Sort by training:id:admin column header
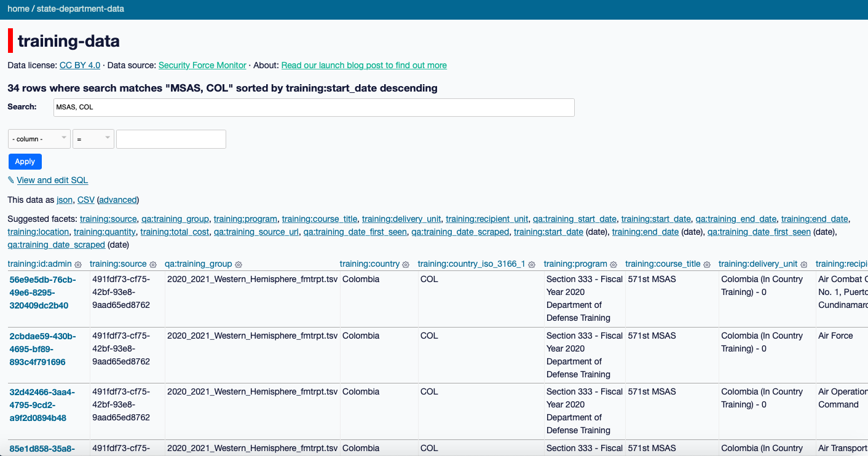This screenshot has width=868, height=456. (x=40, y=264)
